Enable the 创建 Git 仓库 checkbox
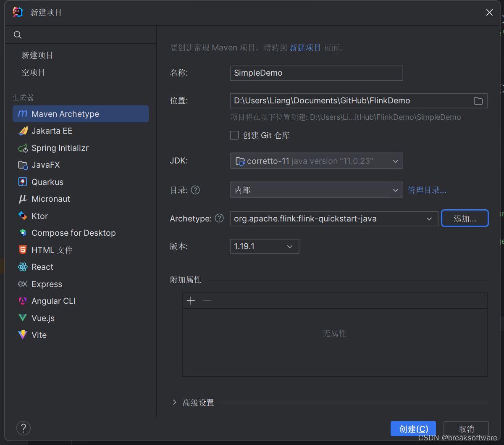504x445 pixels. tap(234, 135)
